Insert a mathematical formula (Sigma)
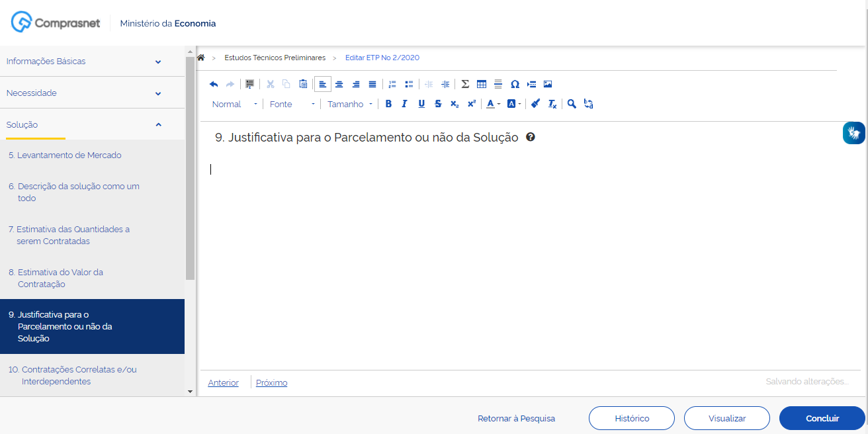This screenshot has height=434, width=868. [465, 84]
